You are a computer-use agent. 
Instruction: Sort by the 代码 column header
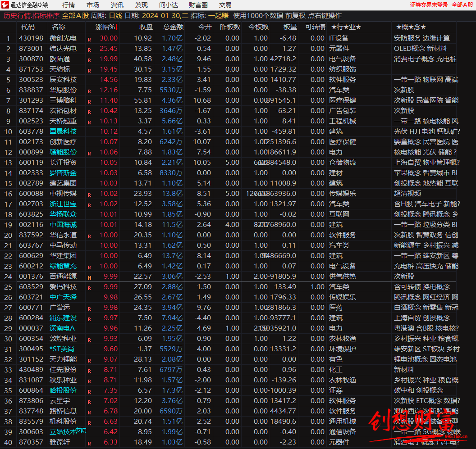click(28, 27)
